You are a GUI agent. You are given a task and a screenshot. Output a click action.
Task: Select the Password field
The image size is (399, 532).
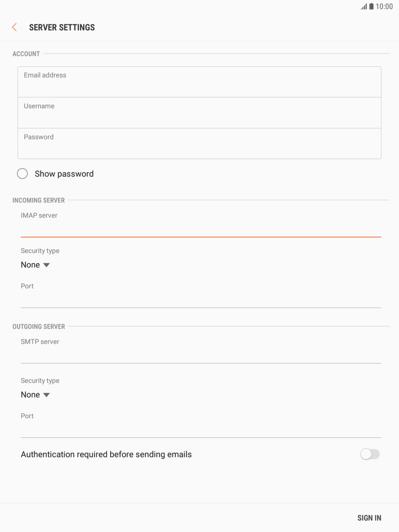tap(200, 144)
